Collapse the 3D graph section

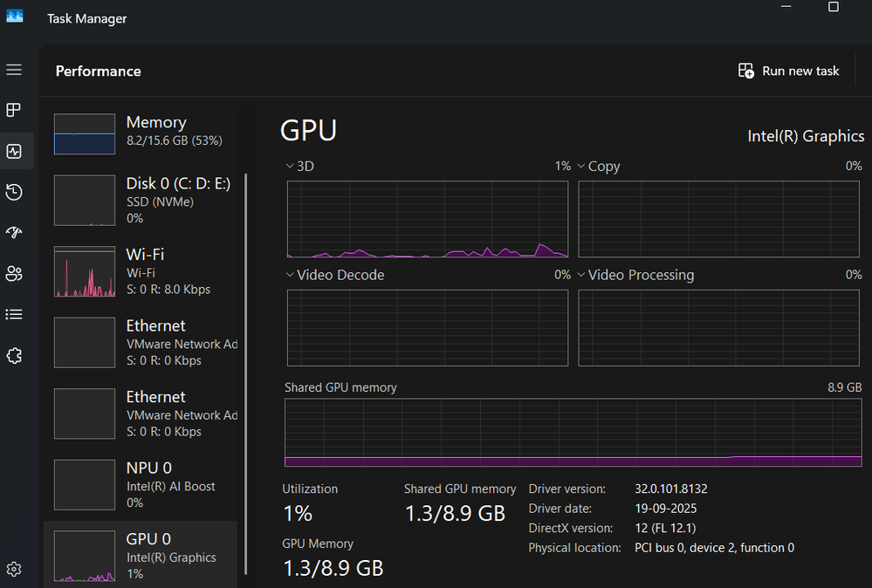pos(289,166)
